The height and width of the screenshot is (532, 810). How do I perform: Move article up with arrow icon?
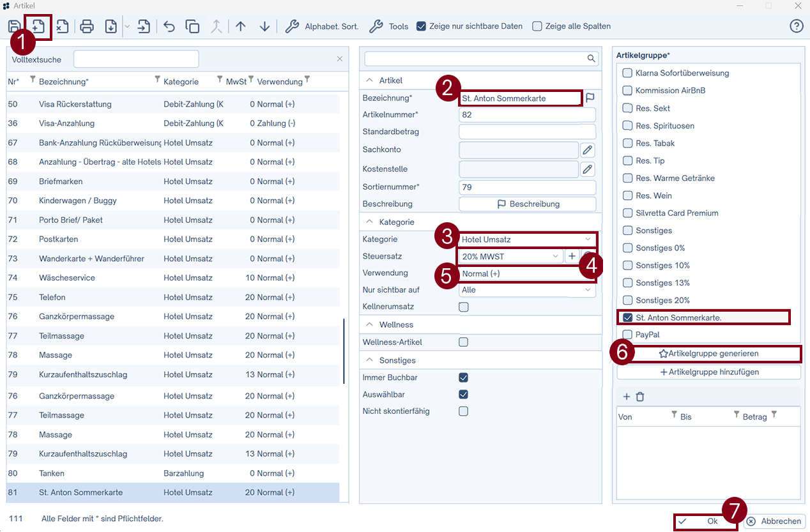pyautogui.click(x=241, y=26)
